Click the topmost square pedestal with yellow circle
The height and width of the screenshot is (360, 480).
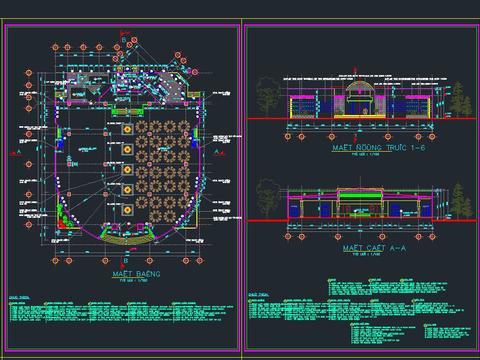(127, 129)
